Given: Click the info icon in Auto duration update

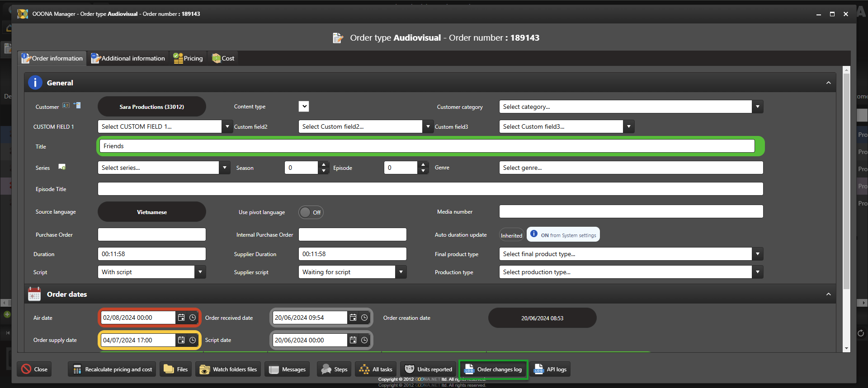Looking at the screenshot, I should 534,234.
